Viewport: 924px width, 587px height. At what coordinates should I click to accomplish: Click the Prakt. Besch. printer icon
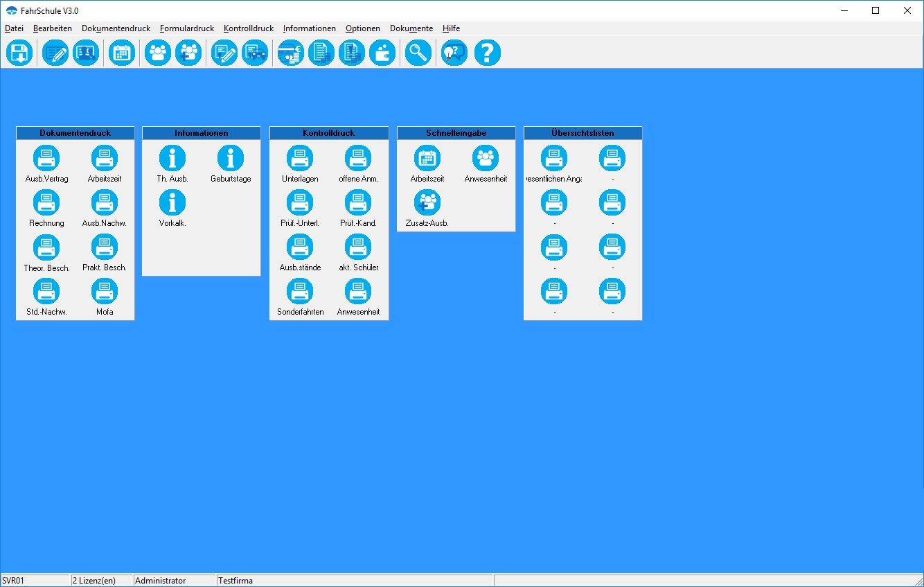coord(105,247)
